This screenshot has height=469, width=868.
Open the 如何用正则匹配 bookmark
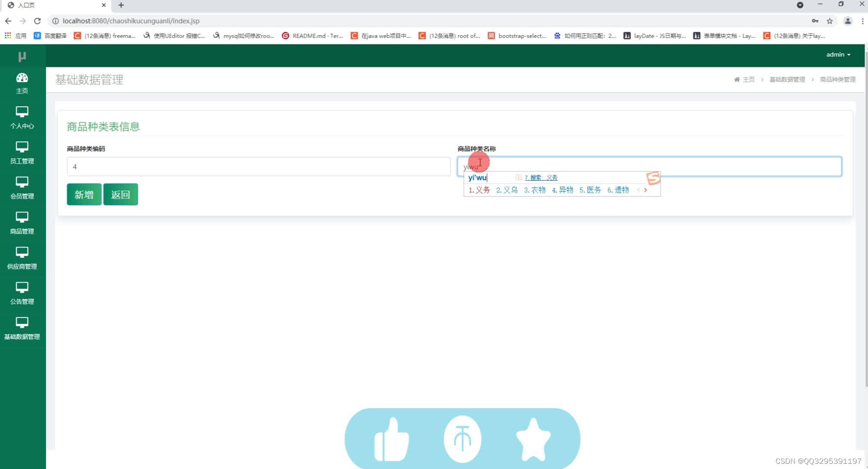(x=585, y=36)
